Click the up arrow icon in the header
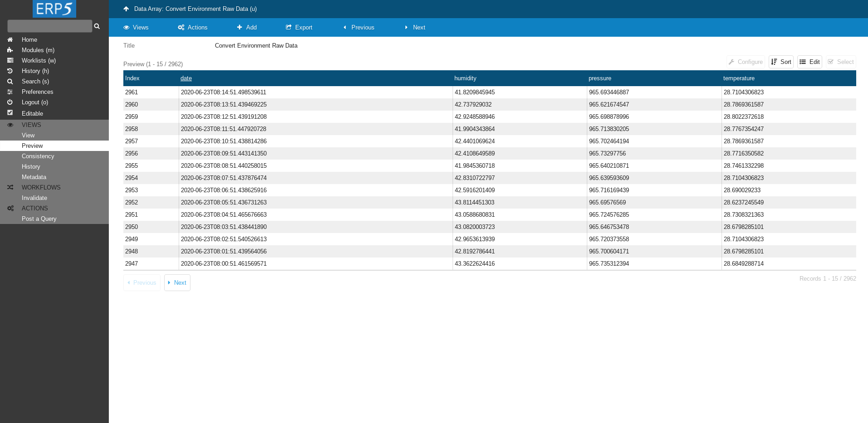The height and width of the screenshot is (423, 868). click(x=126, y=9)
